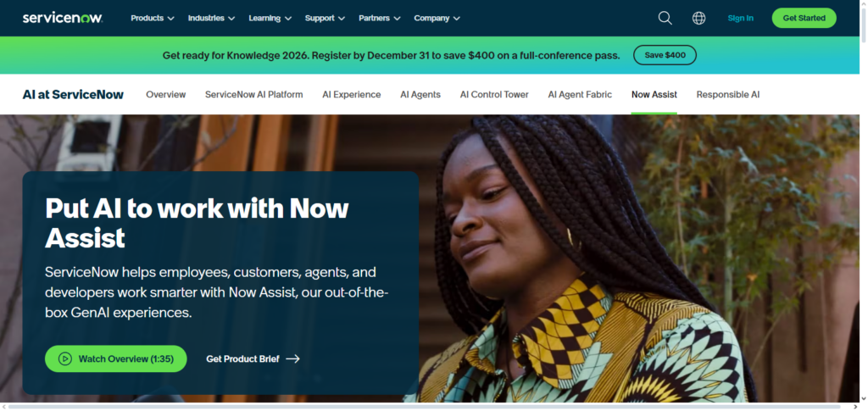Open the Partners dropdown
Image resolution: width=868 pixels, height=411 pixels.
pyautogui.click(x=380, y=19)
